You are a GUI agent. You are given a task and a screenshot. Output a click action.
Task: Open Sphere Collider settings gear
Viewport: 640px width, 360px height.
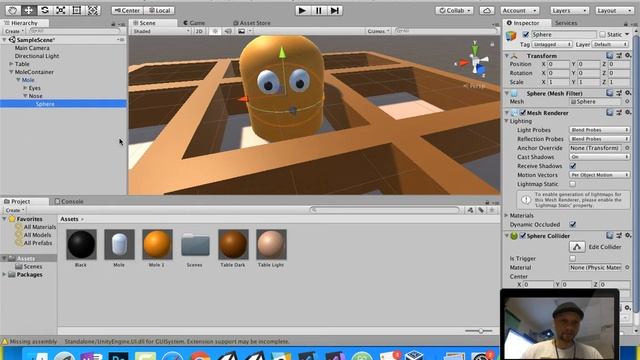(x=628, y=236)
